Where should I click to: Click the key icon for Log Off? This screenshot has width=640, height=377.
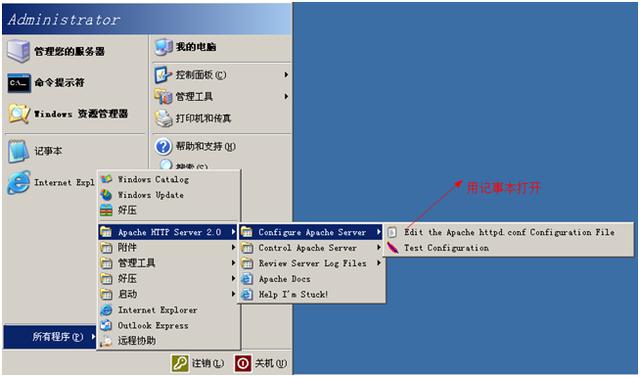coord(180,363)
